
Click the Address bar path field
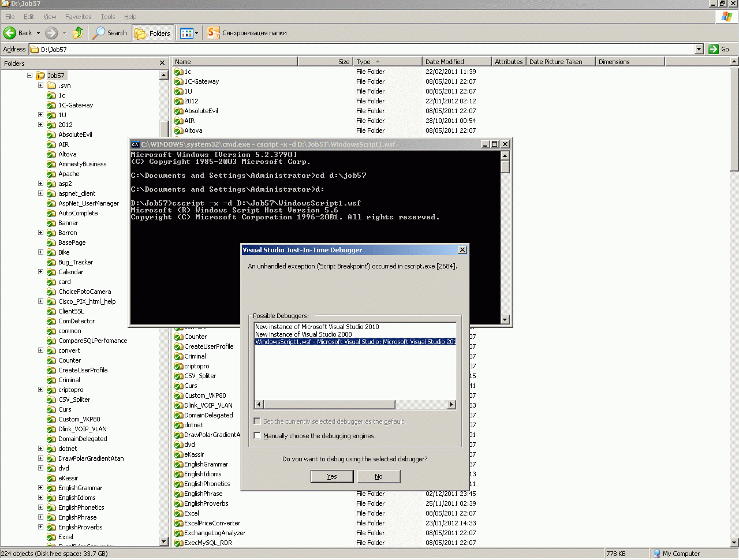coord(362,49)
